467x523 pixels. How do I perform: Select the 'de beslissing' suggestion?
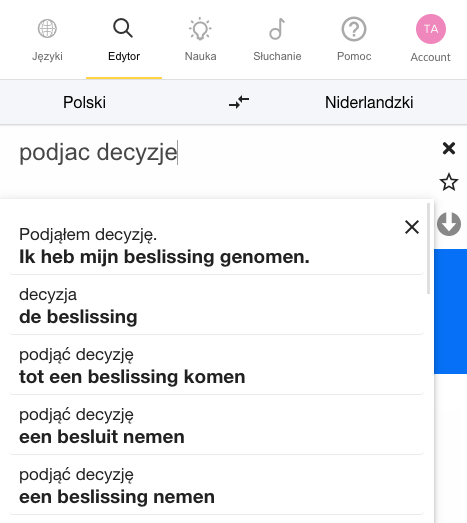[x=216, y=306]
